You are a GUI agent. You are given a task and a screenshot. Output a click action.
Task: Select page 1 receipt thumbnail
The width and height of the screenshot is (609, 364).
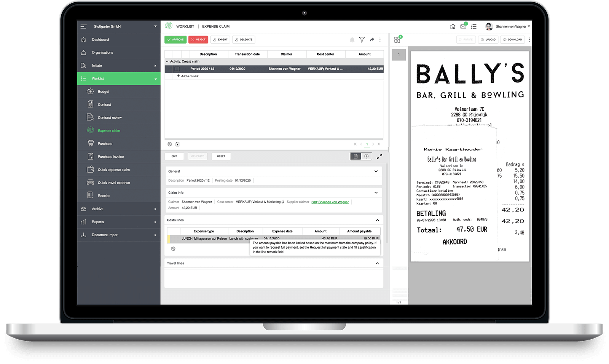(399, 55)
